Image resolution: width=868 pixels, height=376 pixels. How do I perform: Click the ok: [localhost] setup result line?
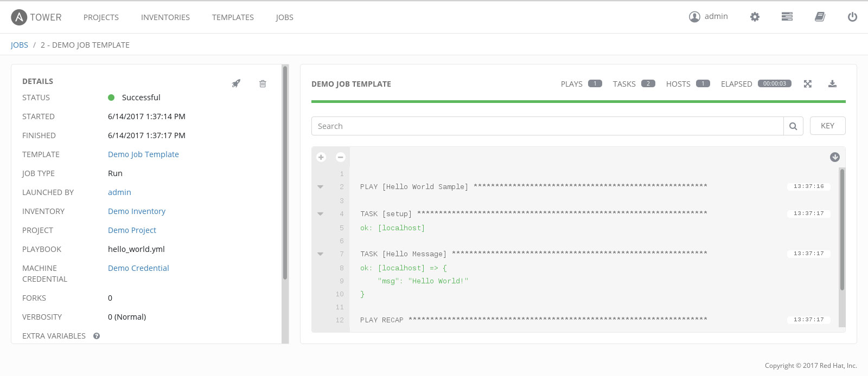pos(393,228)
